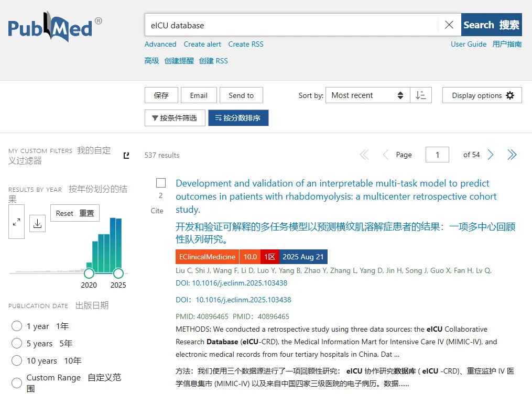
Task: Select the 10 years publication date filter
Action: coord(17,360)
